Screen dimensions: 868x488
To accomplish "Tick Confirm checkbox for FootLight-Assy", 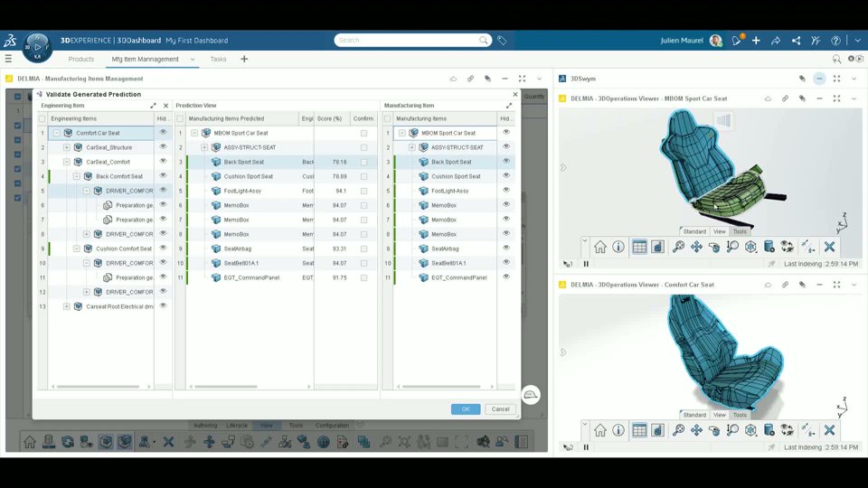I will click(x=363, y=191).
